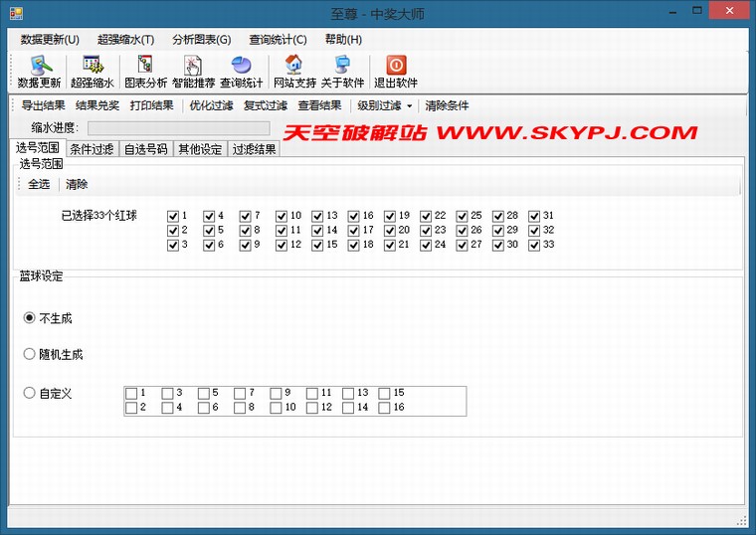Click 清除条件 in the filter bar
The width and height of the screenshot is (756, 535).
447,105
